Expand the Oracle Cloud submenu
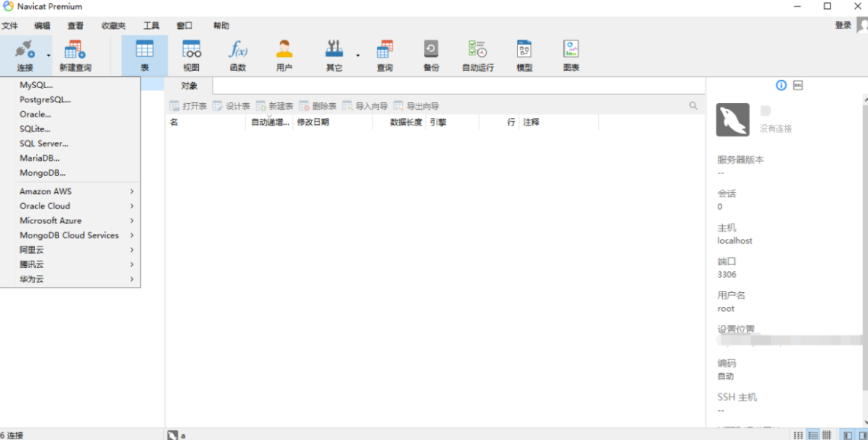 [x=70, y=206]
